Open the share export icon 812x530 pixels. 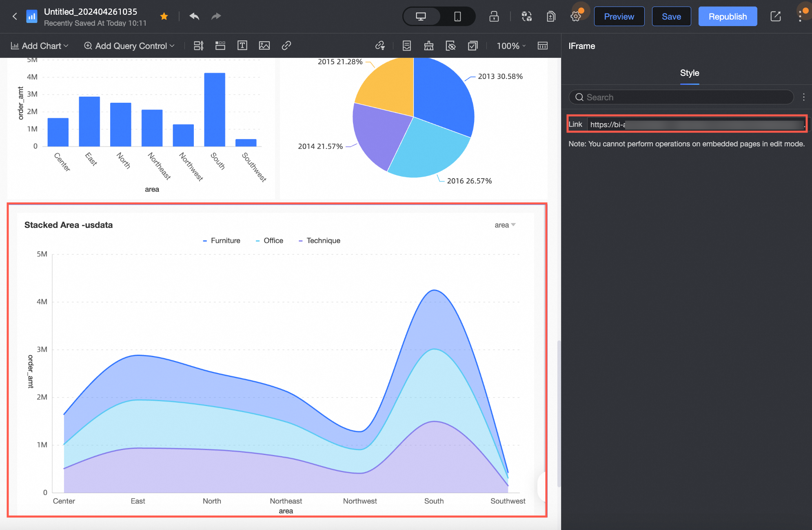tap(775, 16)
